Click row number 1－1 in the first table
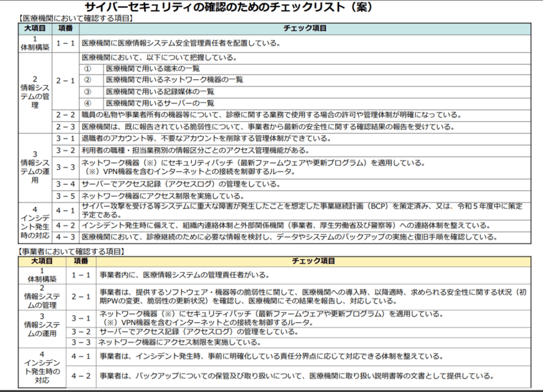543x392 pixels. 66,44
